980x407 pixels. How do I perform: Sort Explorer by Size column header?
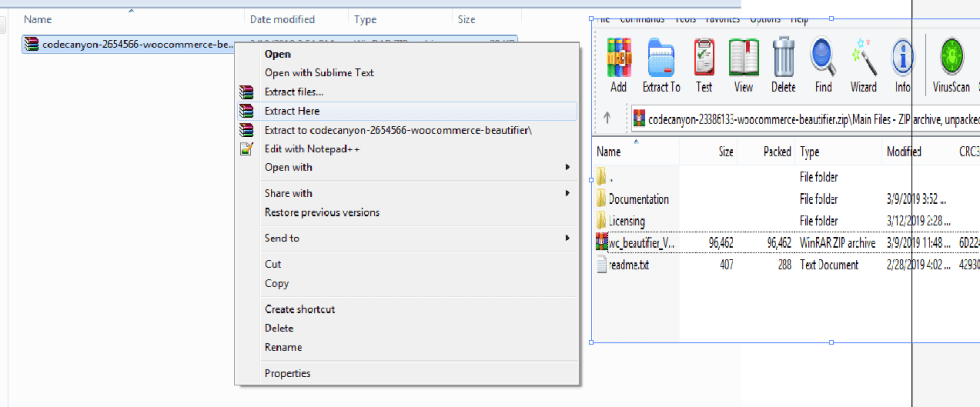pyautogui.click(x=466, y=19)
